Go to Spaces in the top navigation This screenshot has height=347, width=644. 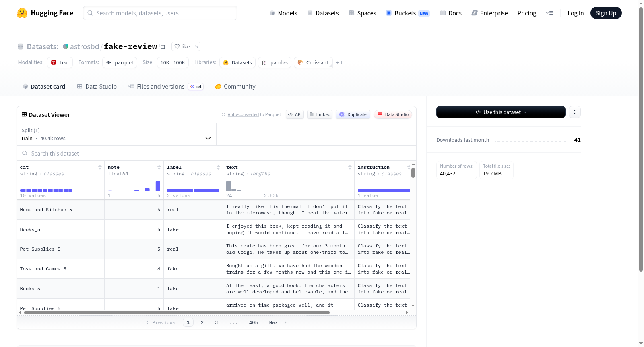tap(363, 13)
